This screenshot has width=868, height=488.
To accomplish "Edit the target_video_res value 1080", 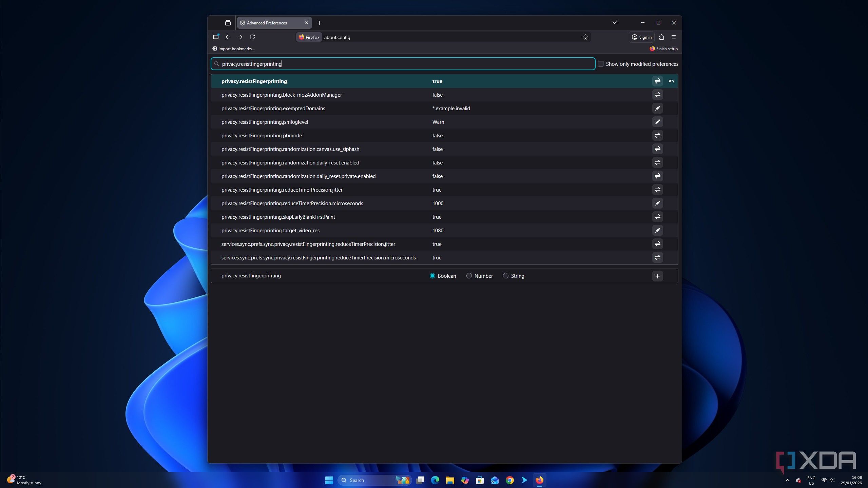I will (657, 230).
